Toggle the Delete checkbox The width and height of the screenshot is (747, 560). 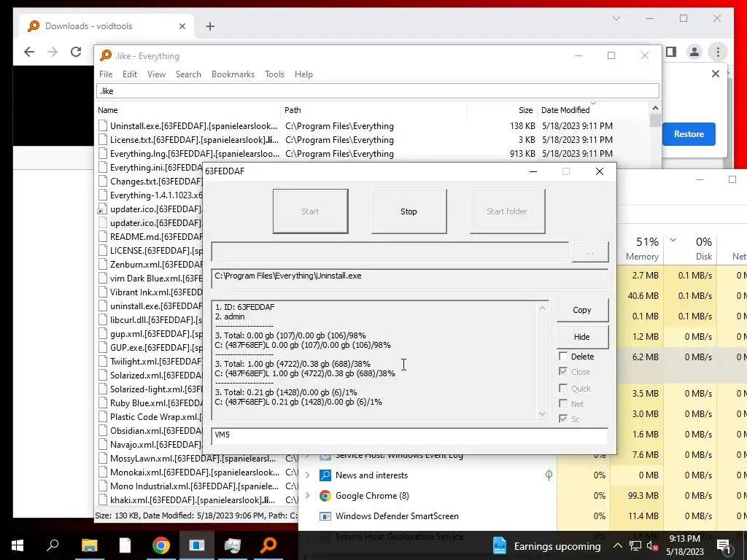(563, 356)
